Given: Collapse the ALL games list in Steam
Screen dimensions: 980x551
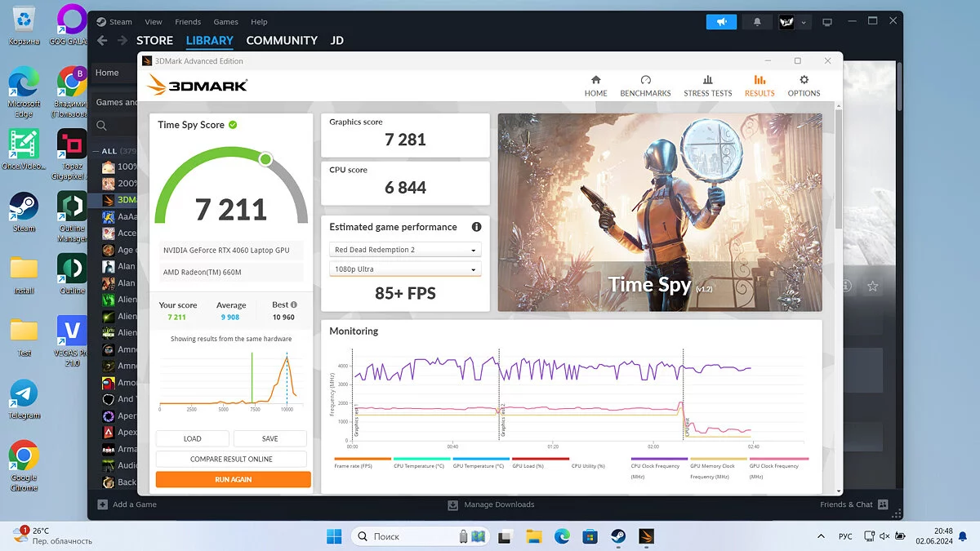Looking at the screenshot, I should click(x=95, y=151).
